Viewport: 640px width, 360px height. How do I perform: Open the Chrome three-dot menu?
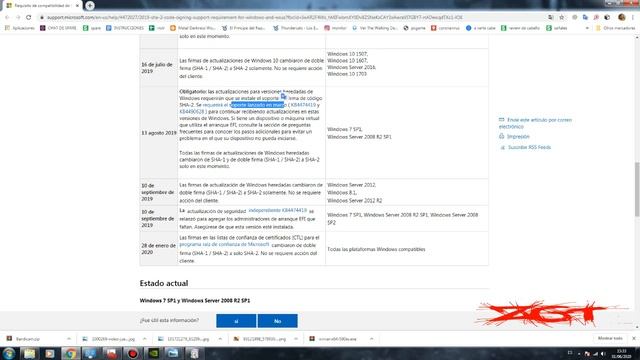pos(633,18)
